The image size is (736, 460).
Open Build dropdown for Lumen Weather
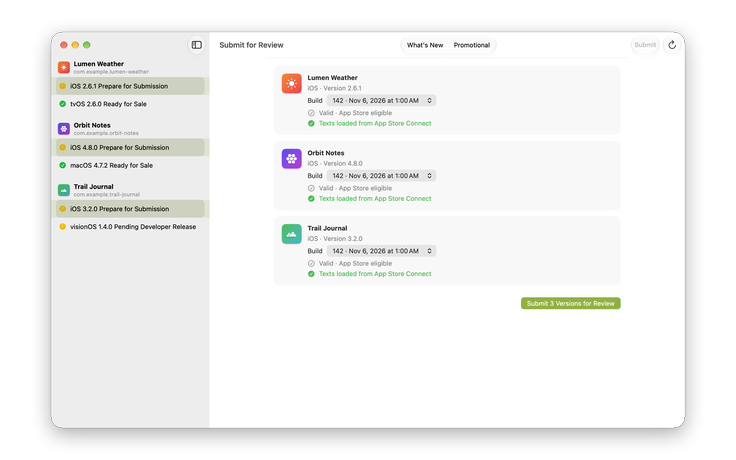click(382, 100)
